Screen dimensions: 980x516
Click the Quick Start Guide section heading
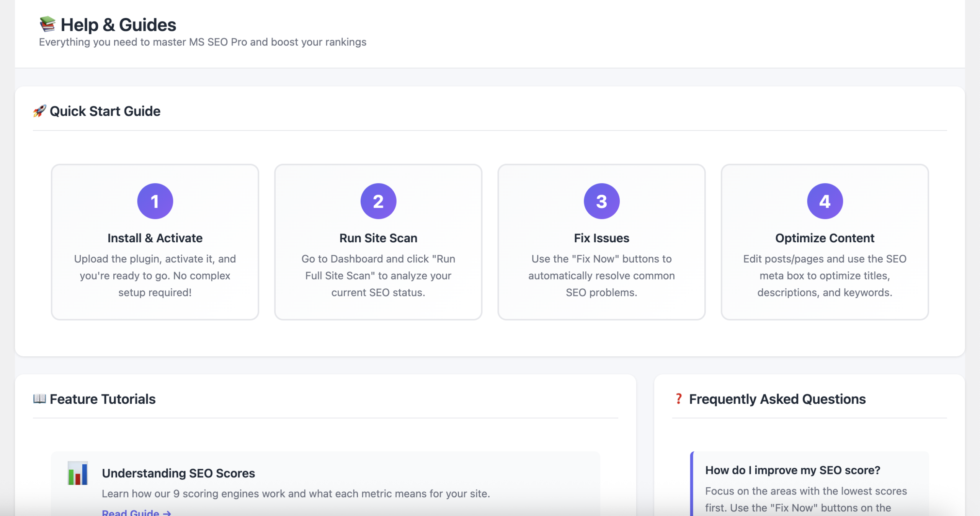pyautogui.click(x=105, y=111)
